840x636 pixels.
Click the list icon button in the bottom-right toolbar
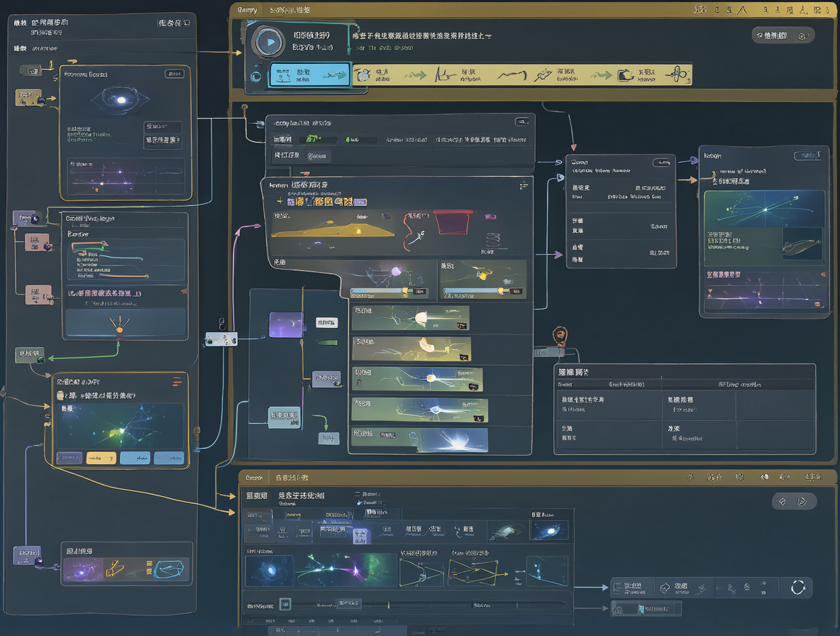pos(634,588)
